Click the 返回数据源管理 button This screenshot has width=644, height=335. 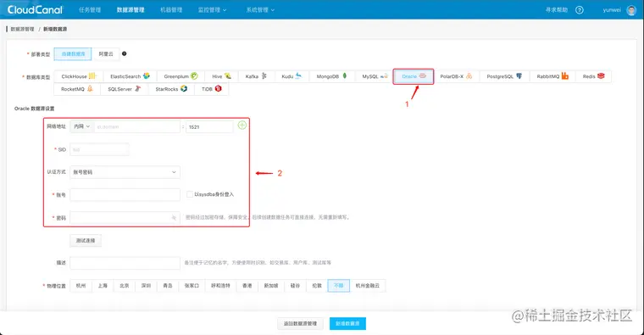click(x=300, y=323)
